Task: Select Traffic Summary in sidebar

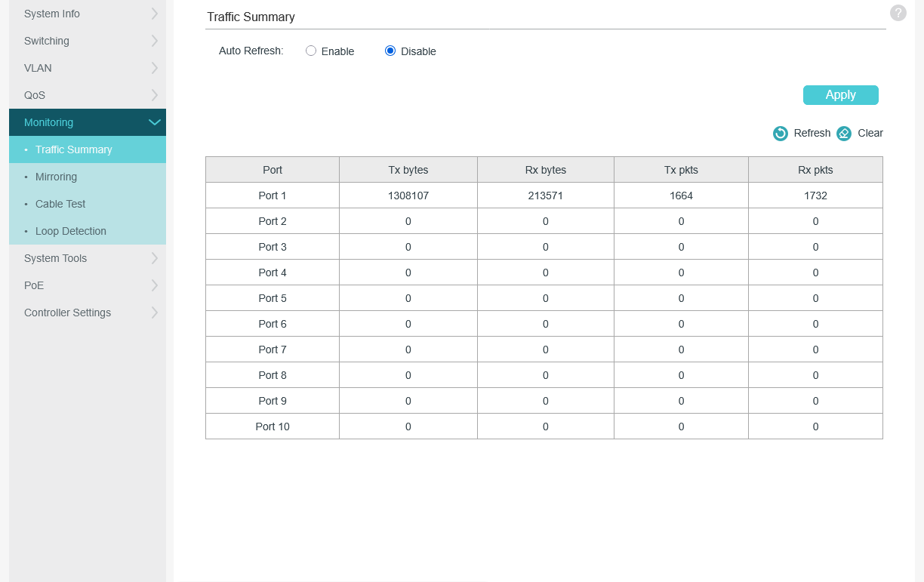Action: point(73,149)
